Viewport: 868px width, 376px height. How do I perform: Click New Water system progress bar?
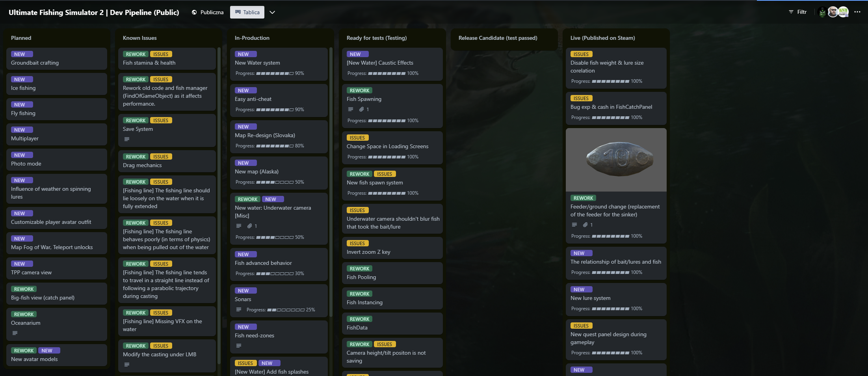(275, 73)
